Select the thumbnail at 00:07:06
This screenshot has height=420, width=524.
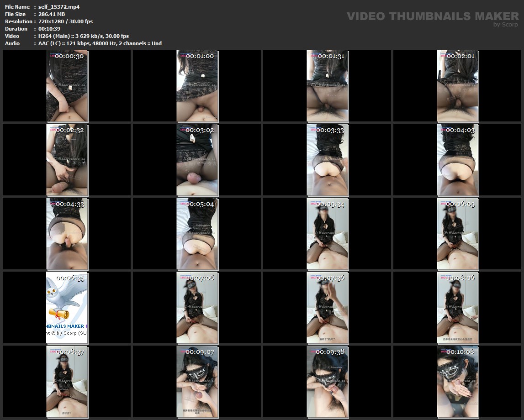pyautogui.click(x=197, y=308)
